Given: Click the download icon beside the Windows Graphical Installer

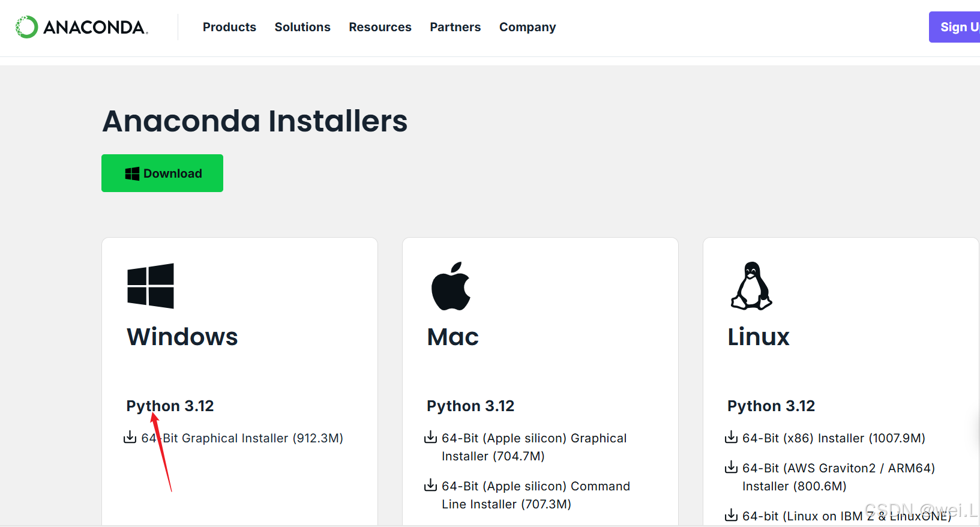Looking at the screenshot, I should tap(130, 437).
